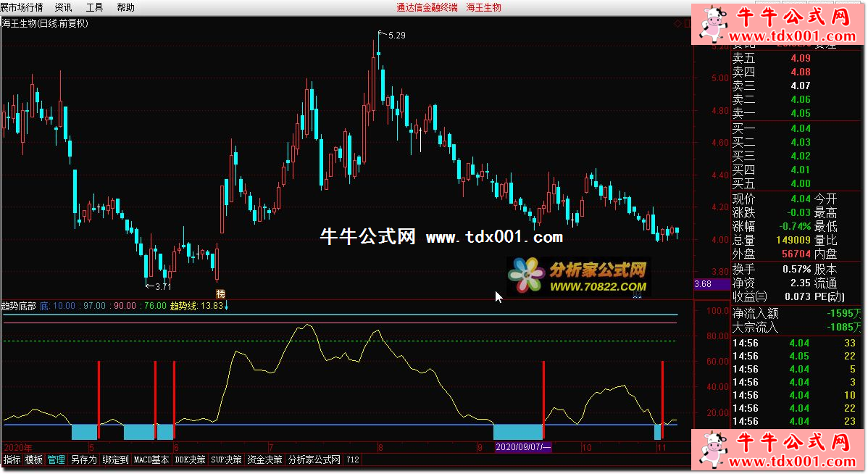This screenshot has height=474, width=868.
Task: Switch to the 资金决策 indicator tab
Action: pos(264,460)
